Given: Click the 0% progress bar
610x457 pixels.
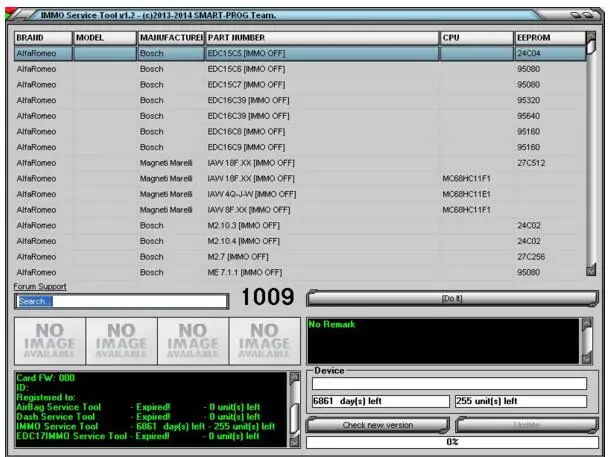Looking at the screenshot, I should click(452, 442).
